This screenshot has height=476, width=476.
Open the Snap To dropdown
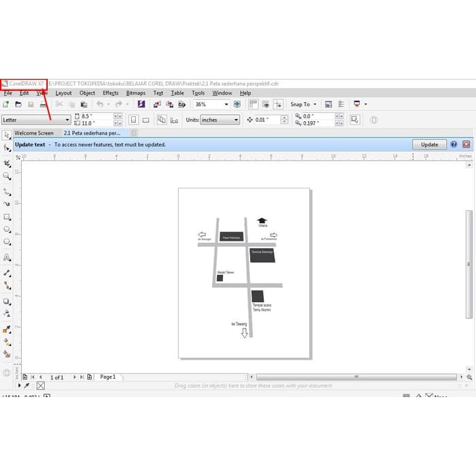(303, 105)
